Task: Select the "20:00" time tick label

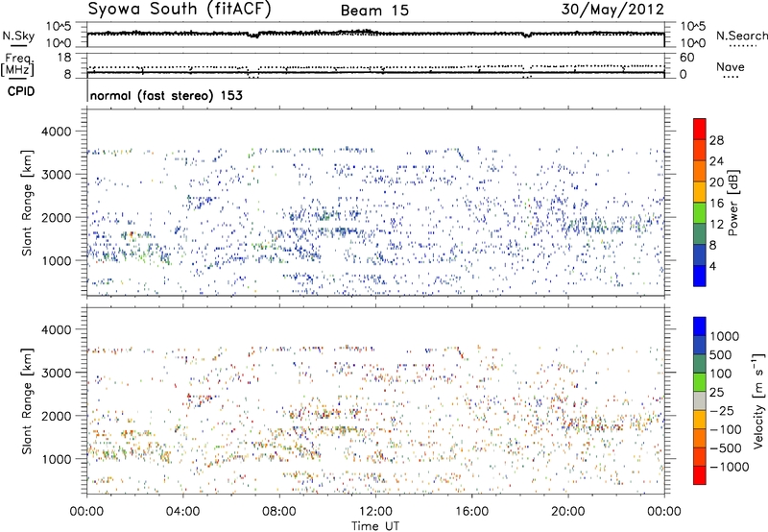Action: 567,512
